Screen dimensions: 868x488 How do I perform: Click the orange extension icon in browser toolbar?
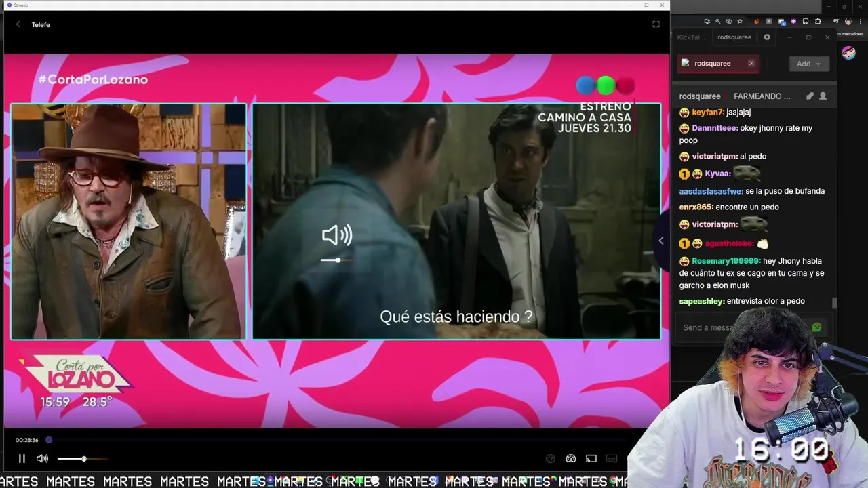click(757, 22)
